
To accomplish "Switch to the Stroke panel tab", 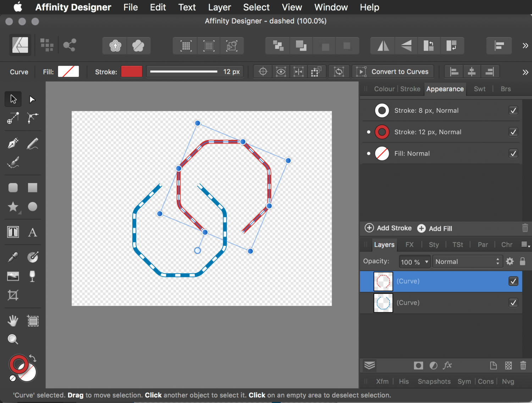I will click(410, 89).
